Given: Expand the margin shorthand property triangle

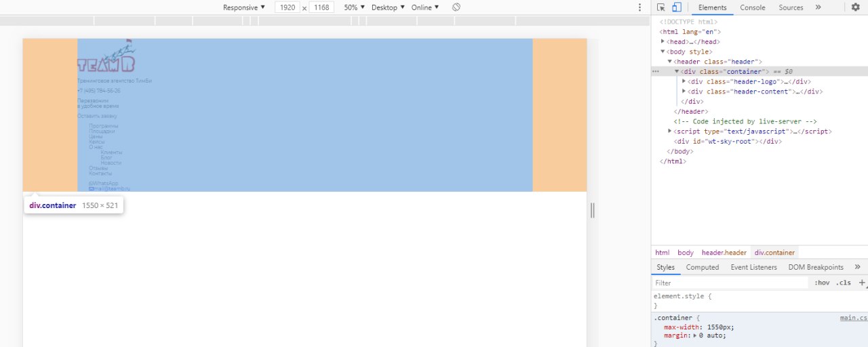Looking at the screenshot, I should (694, 335).
